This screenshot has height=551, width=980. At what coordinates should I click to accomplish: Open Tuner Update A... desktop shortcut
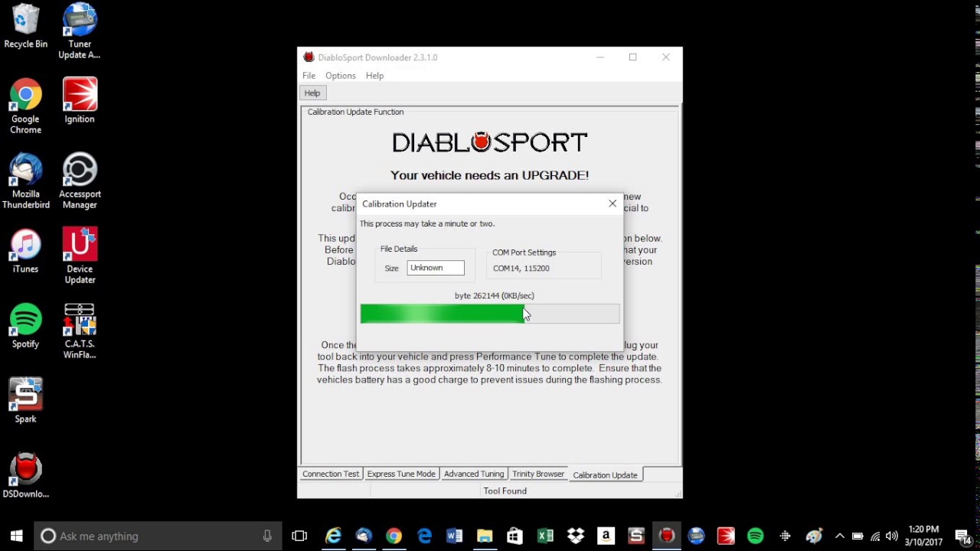[80, 32]
